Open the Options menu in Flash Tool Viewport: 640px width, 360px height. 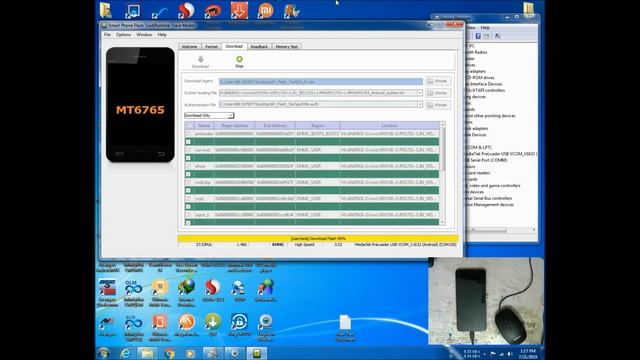[123, 35]
